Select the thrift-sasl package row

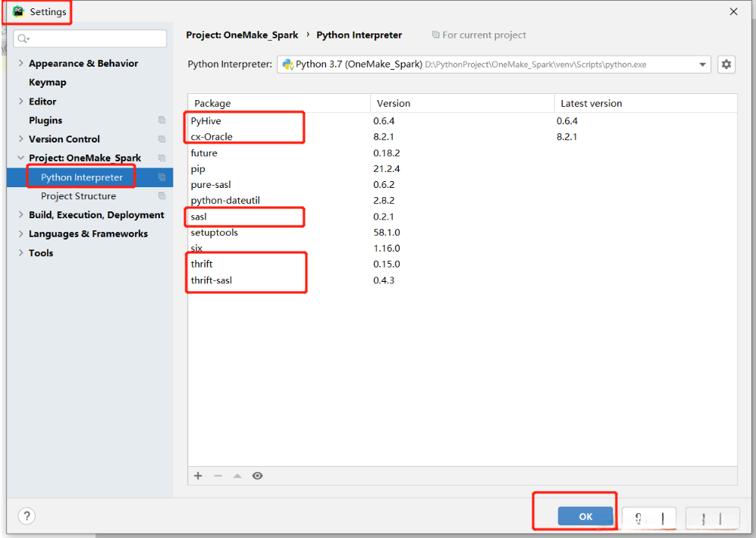(463, 280)
